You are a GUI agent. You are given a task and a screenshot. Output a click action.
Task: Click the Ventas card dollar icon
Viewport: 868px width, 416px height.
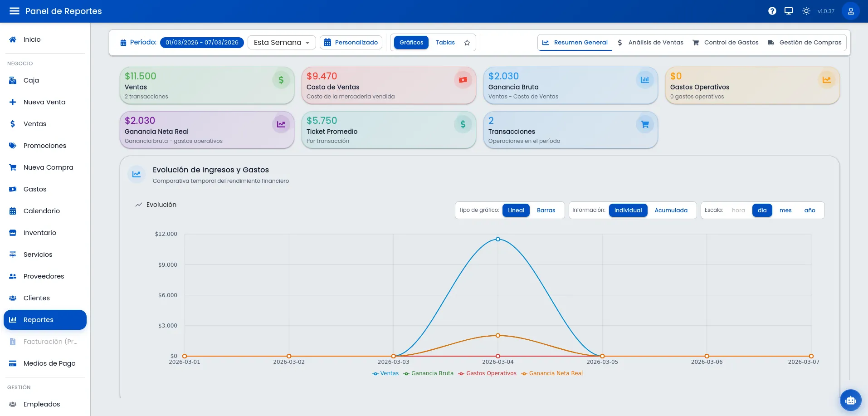coord(281,80)
